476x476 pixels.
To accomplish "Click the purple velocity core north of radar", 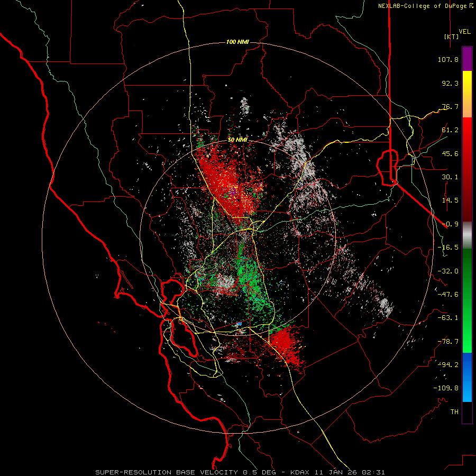I will coord(233,191).
